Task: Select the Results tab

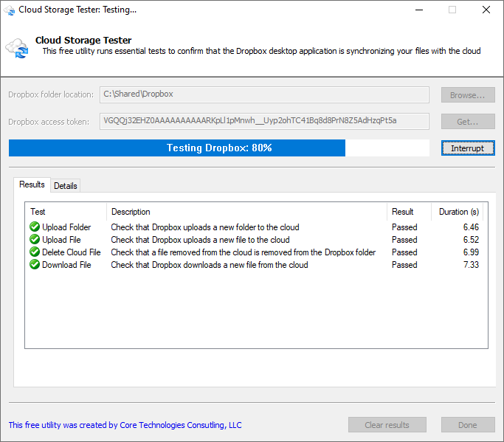Action: tap(32, 184)
